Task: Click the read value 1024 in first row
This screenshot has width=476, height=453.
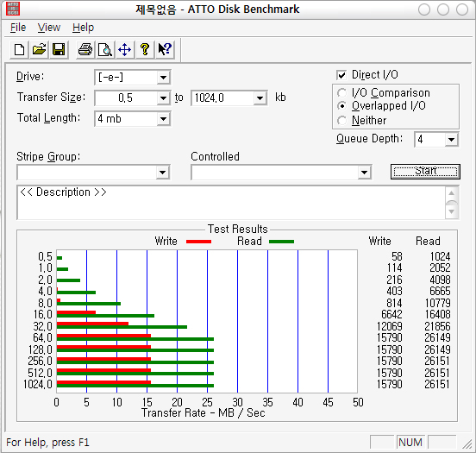Action: point(440,256)
